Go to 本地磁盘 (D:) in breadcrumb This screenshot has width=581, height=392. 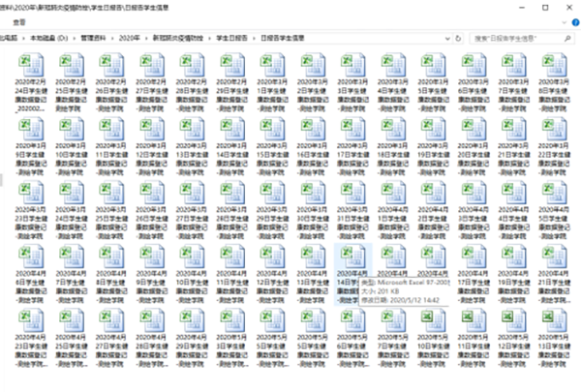[x=49, y=38]
